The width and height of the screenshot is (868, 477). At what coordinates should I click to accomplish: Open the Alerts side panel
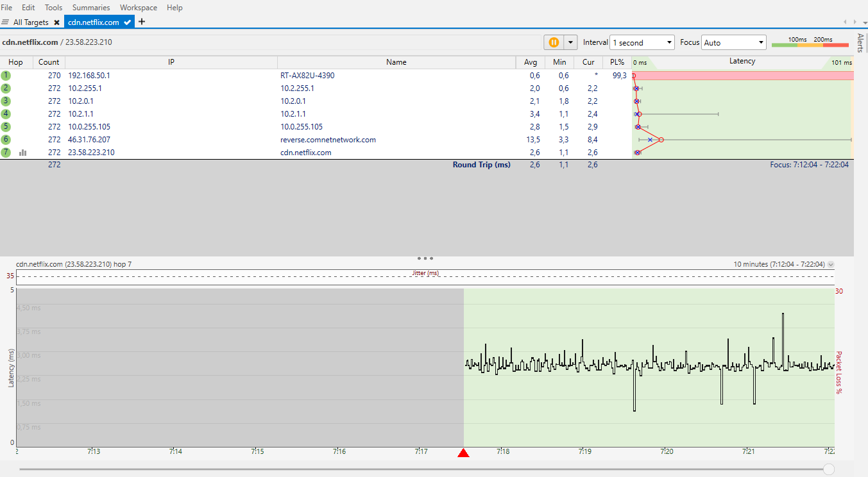pyautogui.click(x=861, y=42)
